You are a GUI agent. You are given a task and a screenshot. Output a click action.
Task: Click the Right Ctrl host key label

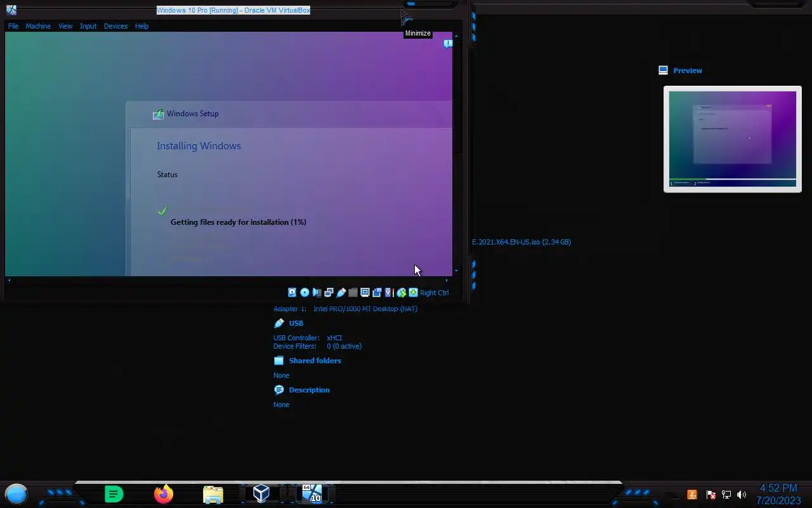434,293
